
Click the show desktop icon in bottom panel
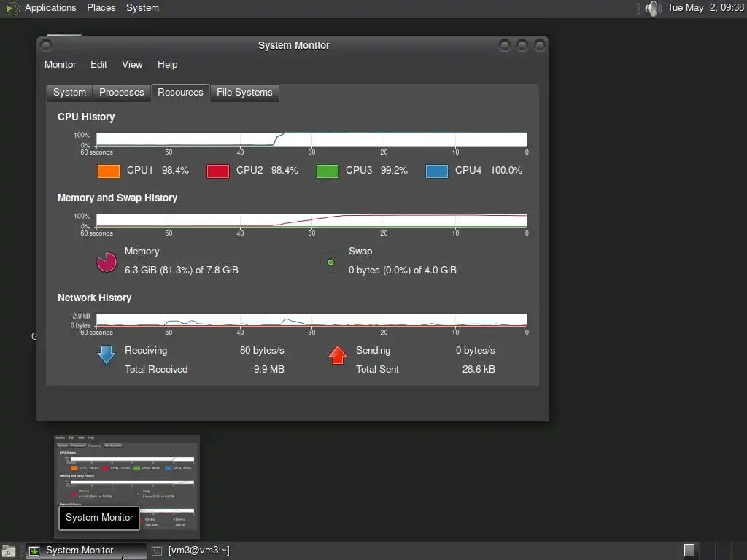pyautogui.click(x=9, y=551)
